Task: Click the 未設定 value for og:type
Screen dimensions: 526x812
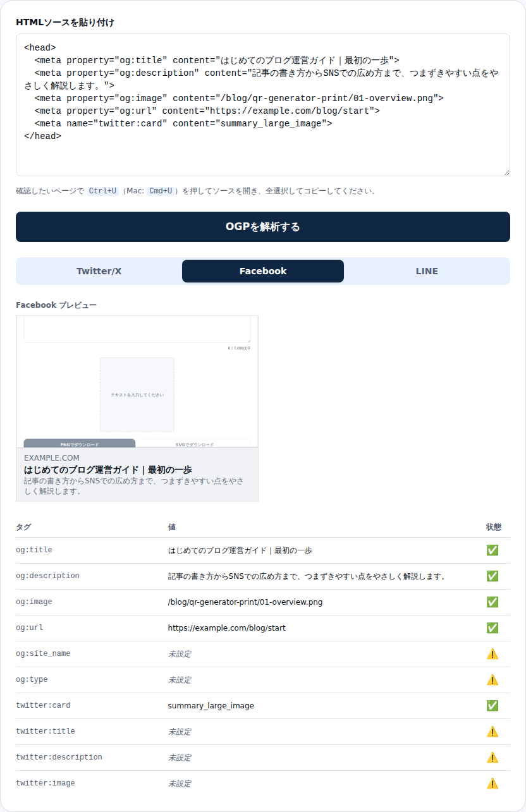Action: pos(180,680)
